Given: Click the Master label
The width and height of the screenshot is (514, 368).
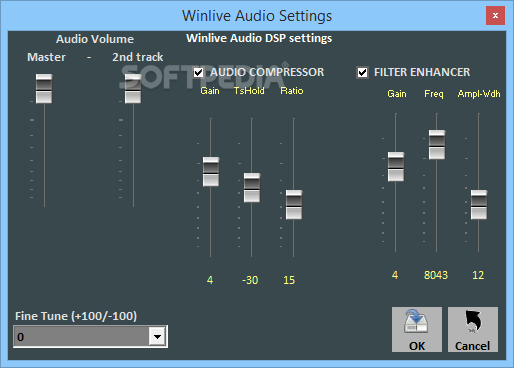Looking at the screenshot, I should 46,57.
